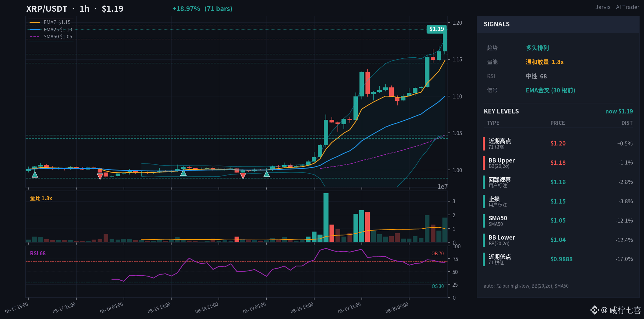Click the green $1.19 current price tag on chart

(x=436, y=29)
